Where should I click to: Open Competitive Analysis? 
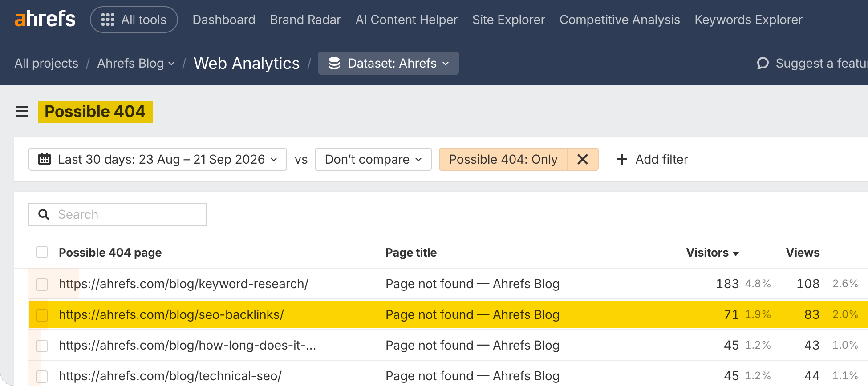tap(620, 20)
